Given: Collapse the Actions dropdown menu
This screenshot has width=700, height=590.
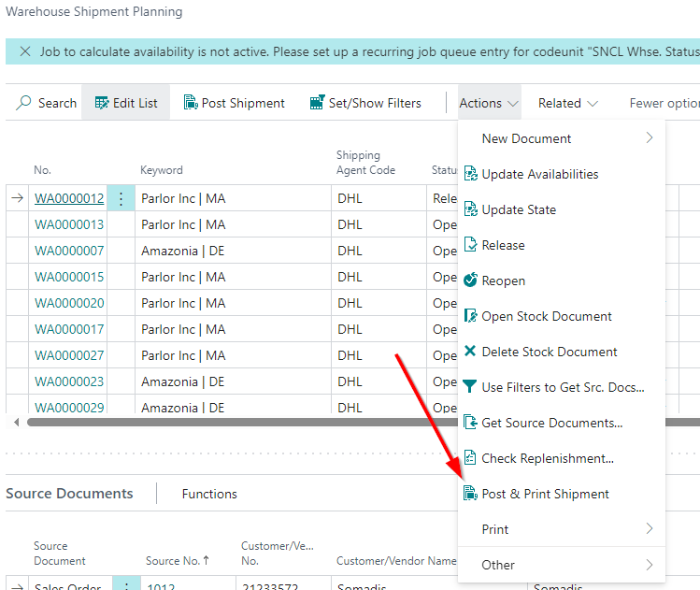Looking at the screenshot, I should pos(489,103).
